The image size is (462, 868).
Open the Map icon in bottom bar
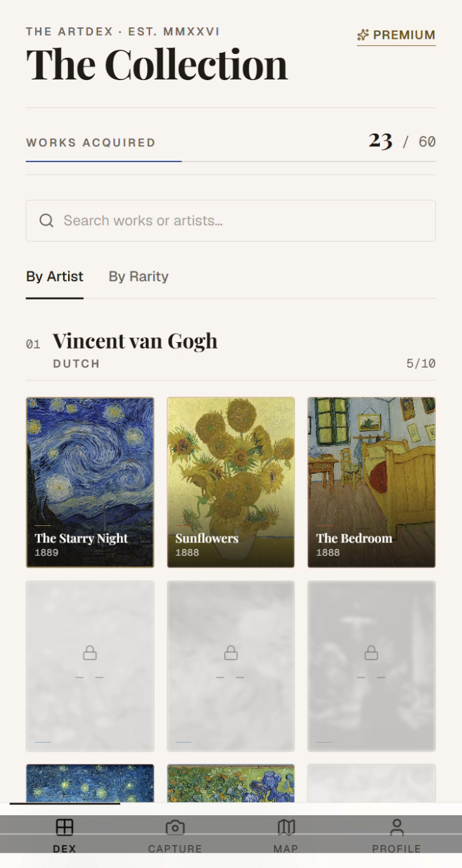pyautogui.click(x=286, y=827)
